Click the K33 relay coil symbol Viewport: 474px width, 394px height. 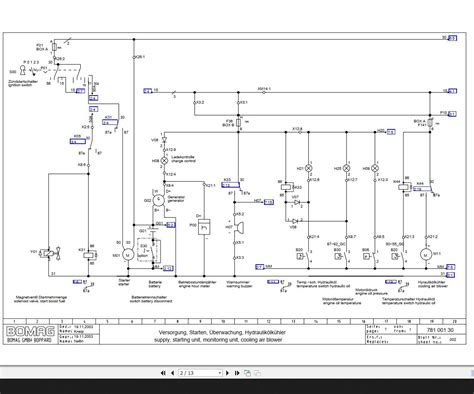point(287,188)
